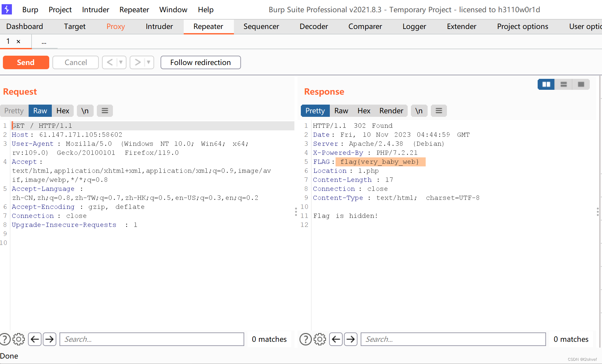Open the Project menu
The height and width of the screenshot is (364, 602).
point(60,9)
